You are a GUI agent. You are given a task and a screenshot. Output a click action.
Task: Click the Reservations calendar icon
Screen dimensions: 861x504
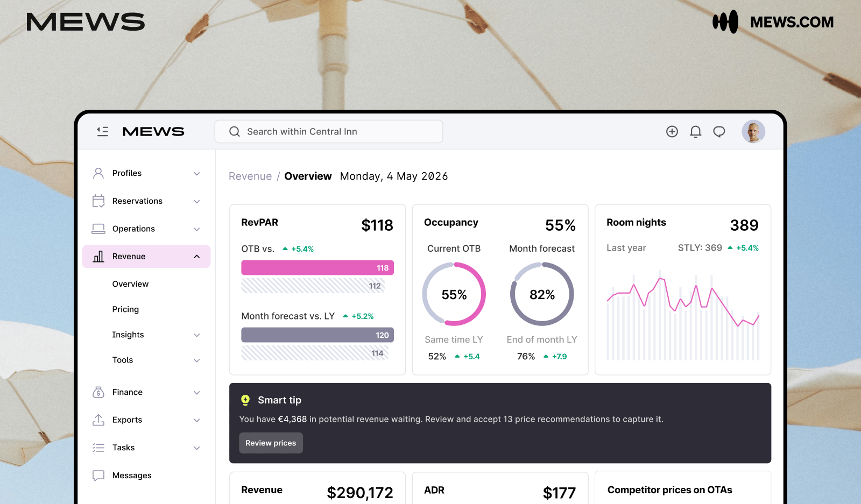[x=98, y=201]
